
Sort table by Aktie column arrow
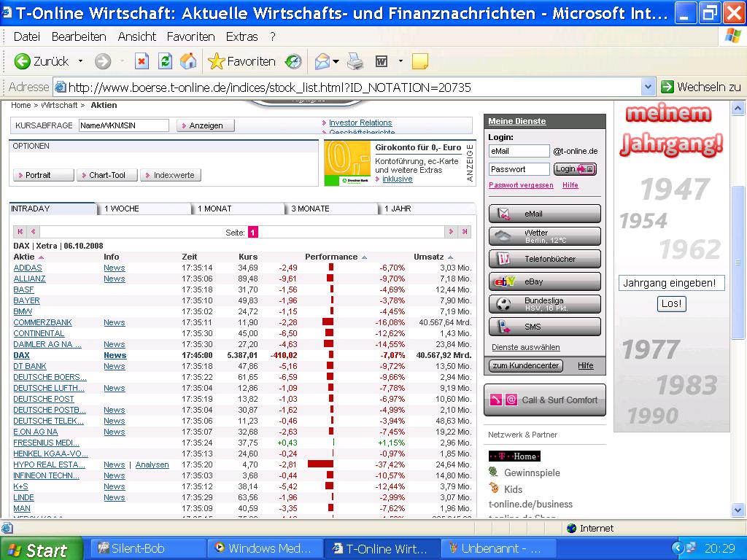click(41, 257)
